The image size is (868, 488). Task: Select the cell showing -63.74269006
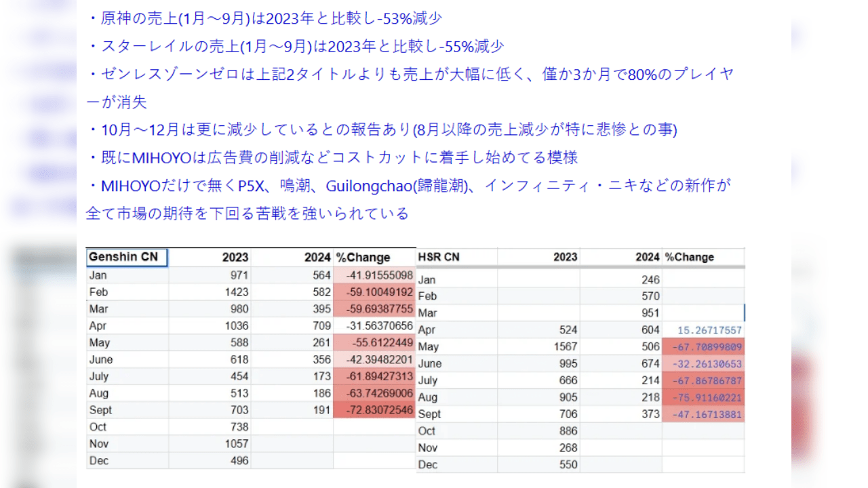point(374,393)
